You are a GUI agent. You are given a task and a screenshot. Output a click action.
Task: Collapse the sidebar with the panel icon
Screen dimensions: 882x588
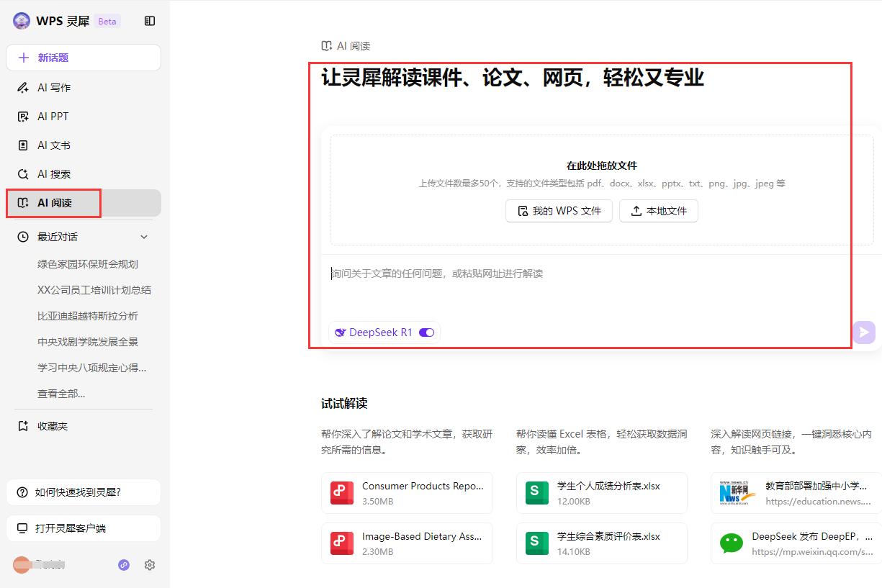click(150, 21)
